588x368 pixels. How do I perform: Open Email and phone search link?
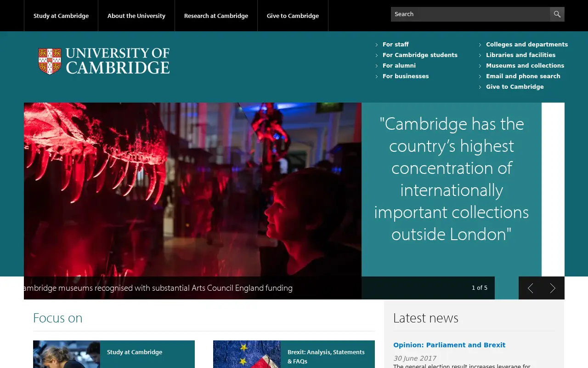coord(523,76)
